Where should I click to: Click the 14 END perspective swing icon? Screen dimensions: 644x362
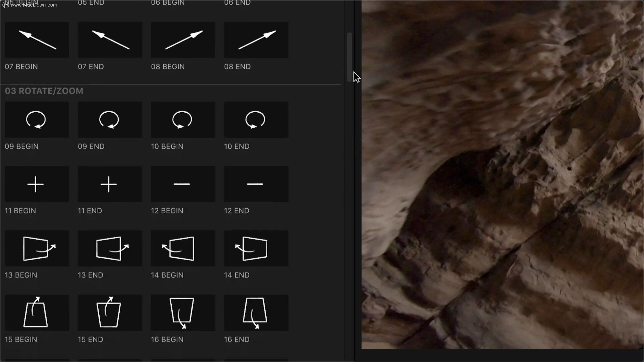pyautogui.click(x=256, y=248)
